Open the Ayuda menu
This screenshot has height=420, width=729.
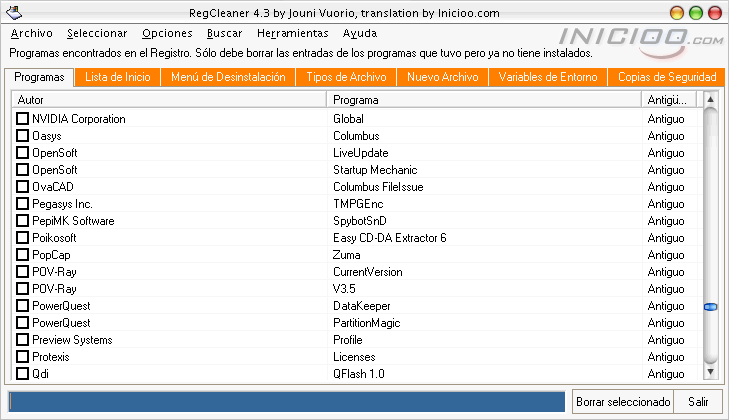(360, 33)
